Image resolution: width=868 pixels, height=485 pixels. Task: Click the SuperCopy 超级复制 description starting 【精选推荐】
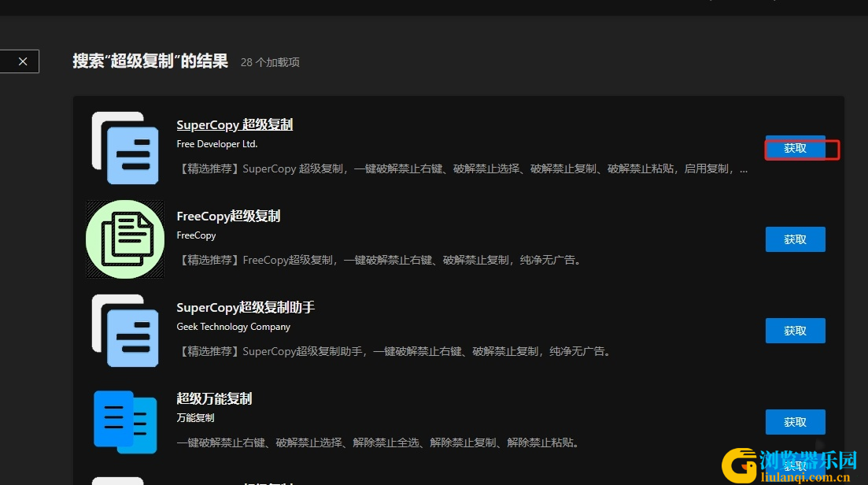tap(462, 168)
